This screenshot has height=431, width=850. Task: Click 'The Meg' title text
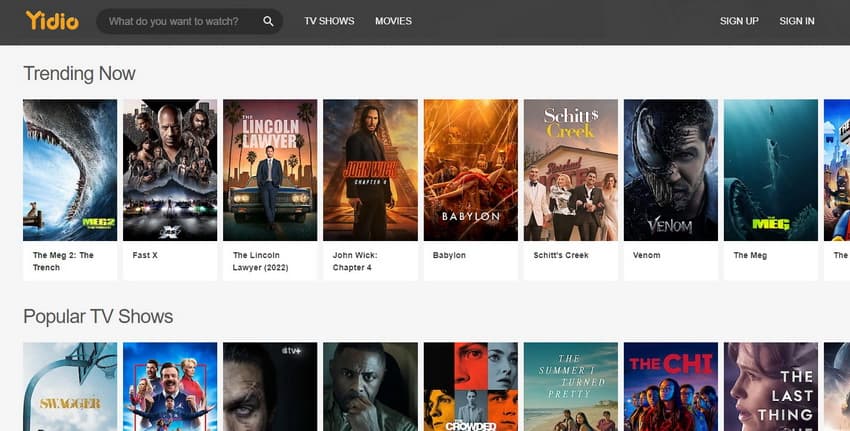point(750,255)
